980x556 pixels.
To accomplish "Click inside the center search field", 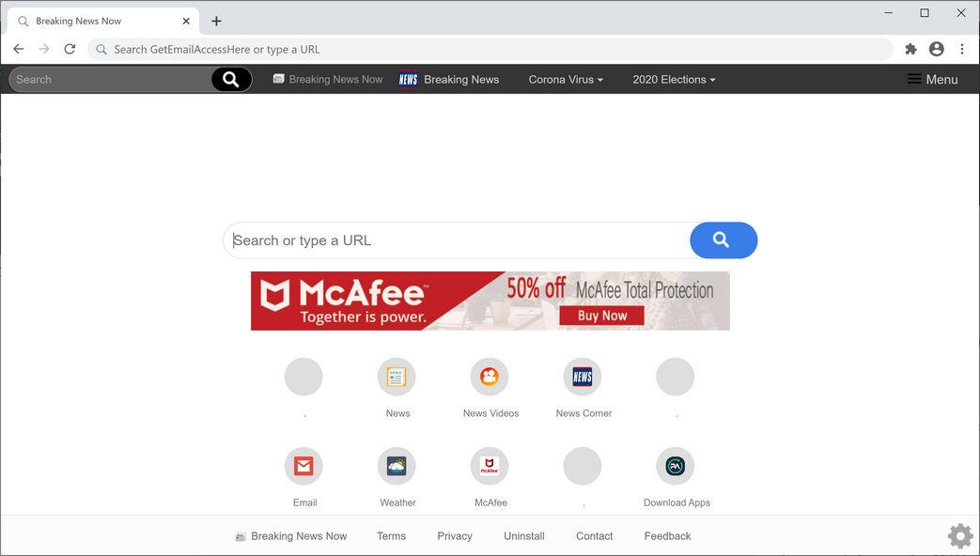I will (451, 239).
